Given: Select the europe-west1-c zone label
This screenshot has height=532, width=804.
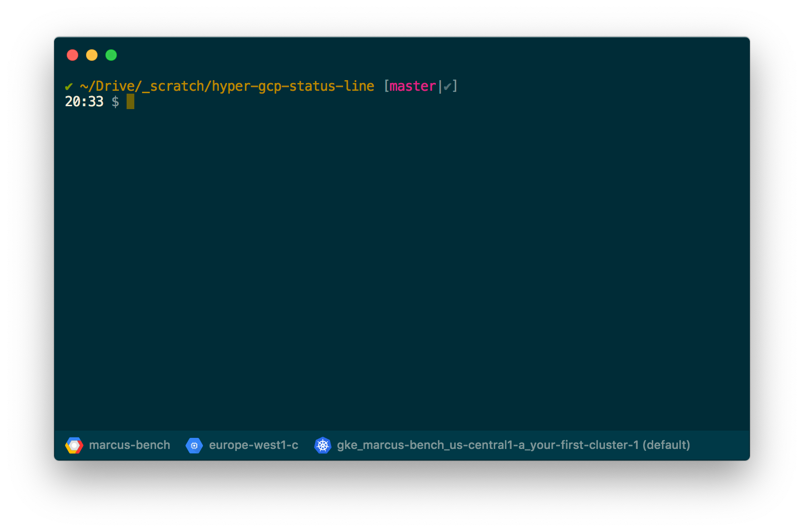Looking at the screenshot, I should tap(253, 445).
